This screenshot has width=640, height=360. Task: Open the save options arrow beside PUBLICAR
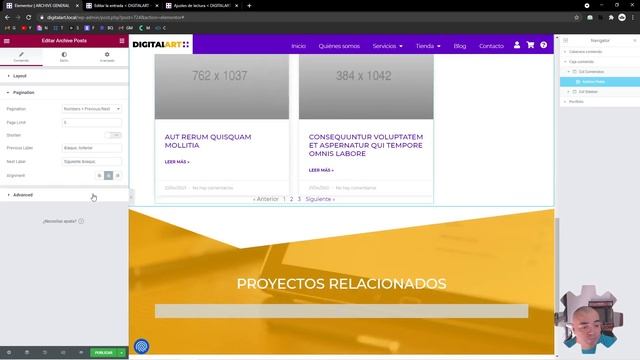click(x=122, y=353)
